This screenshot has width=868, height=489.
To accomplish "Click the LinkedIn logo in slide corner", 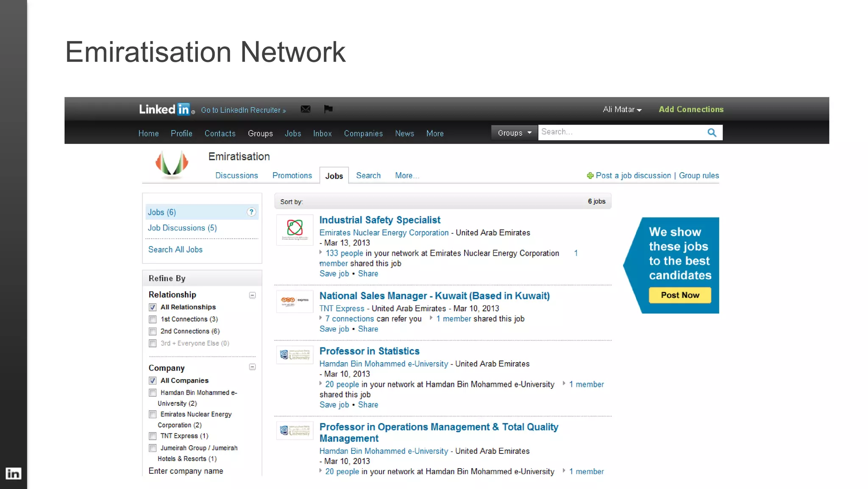I will (13, 473).
